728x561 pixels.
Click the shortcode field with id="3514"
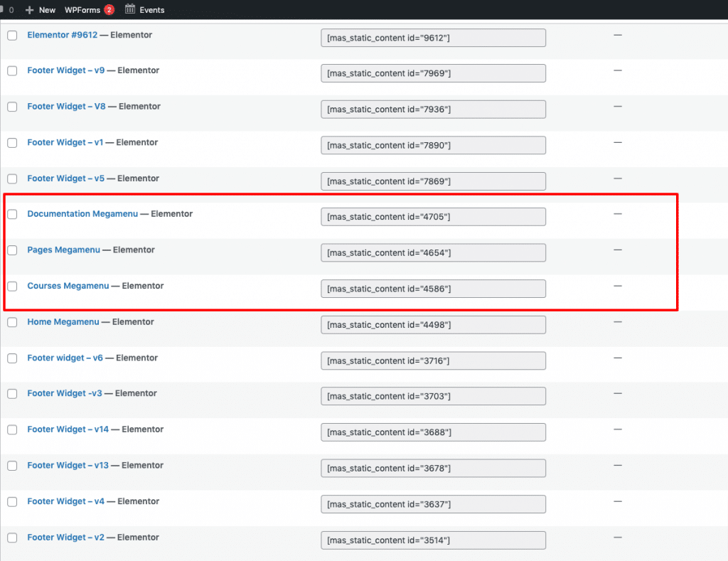[x=433, y=540]
